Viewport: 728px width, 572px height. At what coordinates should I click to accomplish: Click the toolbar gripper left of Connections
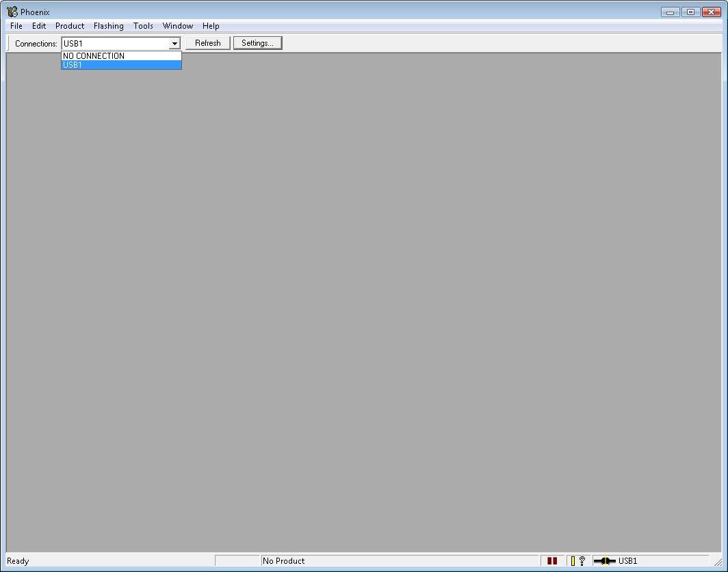click(x=9, y=43)
